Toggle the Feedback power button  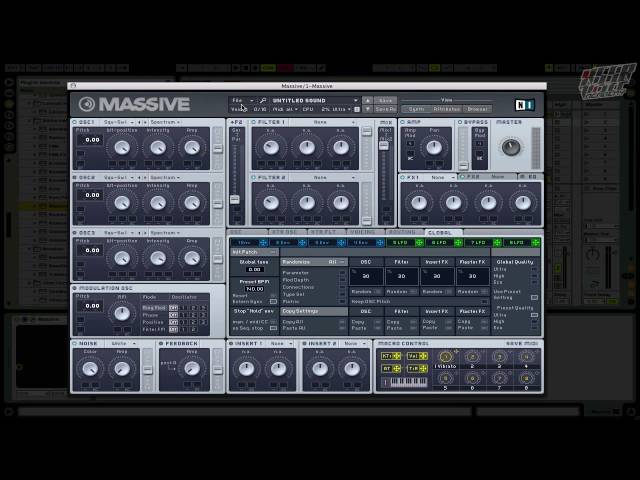coord(161,344)
